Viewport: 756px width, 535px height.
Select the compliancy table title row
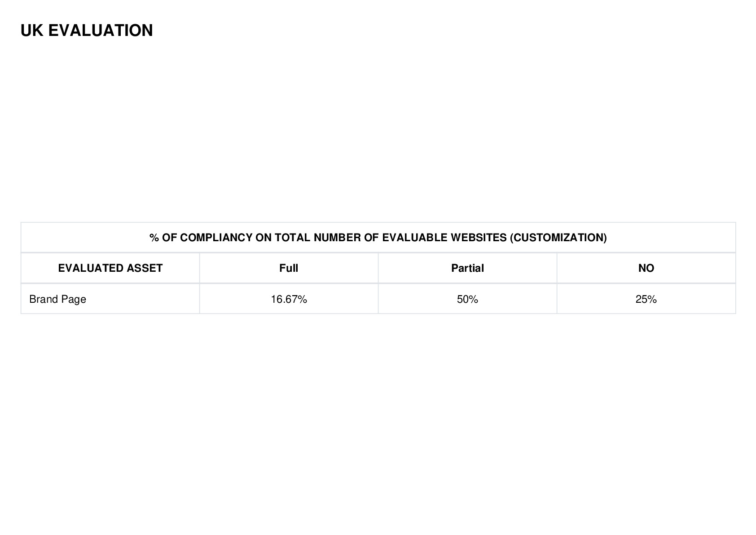pyautogui.click(x=378, y=237)
